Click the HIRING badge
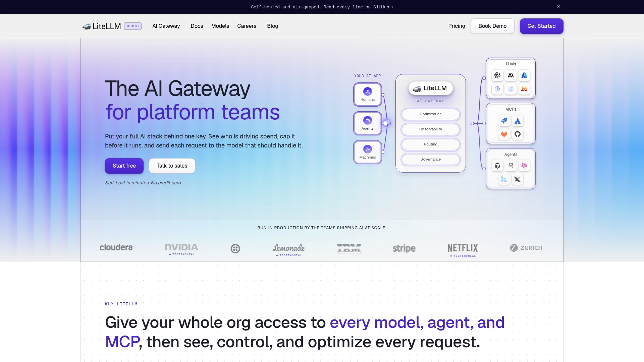 pyautogui.click(x=133, y=26)
